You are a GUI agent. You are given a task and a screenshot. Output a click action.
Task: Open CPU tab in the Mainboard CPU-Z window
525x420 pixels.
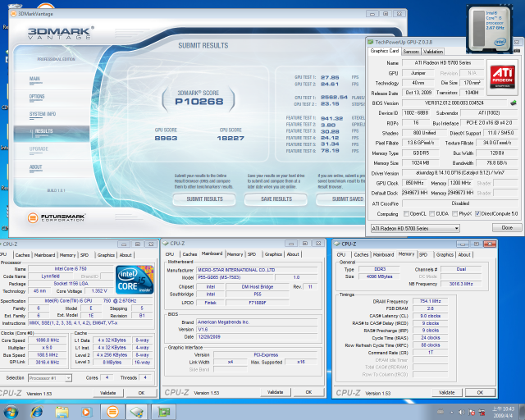tap(170, 254)
